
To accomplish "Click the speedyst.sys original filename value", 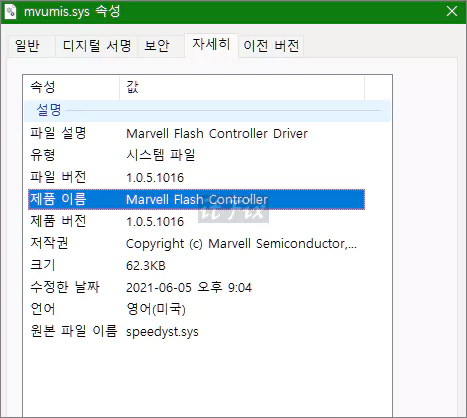I will coord(162,332).
